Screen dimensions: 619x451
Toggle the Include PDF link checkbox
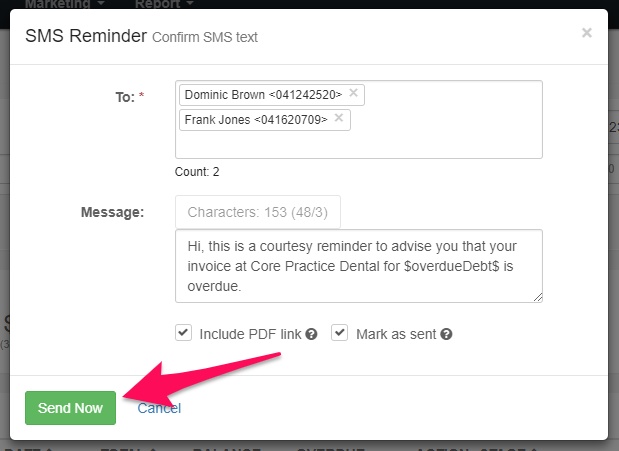pos(184,333)
